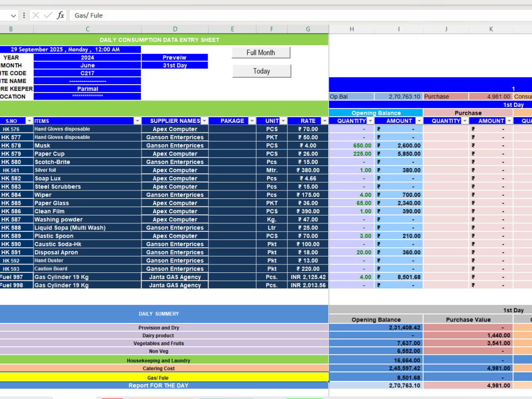532x399 pixels.
Task: Select Liquid Sopa (Multi Wash) cell
Action: (x=87, y=228)
